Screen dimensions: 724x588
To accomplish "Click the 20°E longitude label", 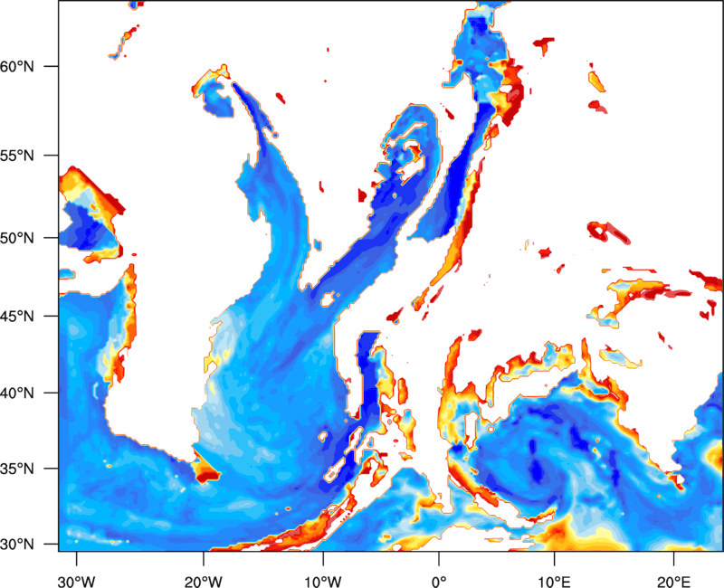I will pos(673,582).
